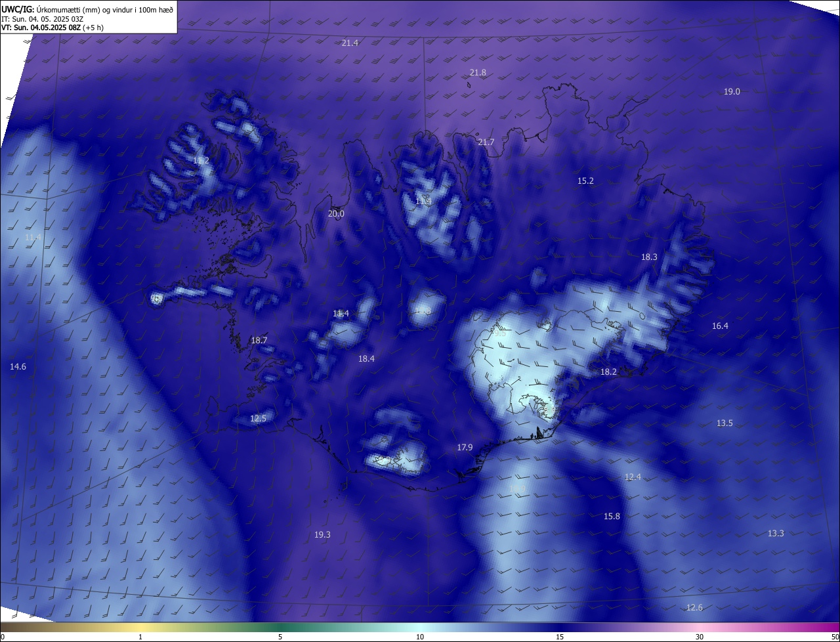This screenshot has height=642, width=840.
Task: Click the color scale label 50
Action: click(834, 637)
